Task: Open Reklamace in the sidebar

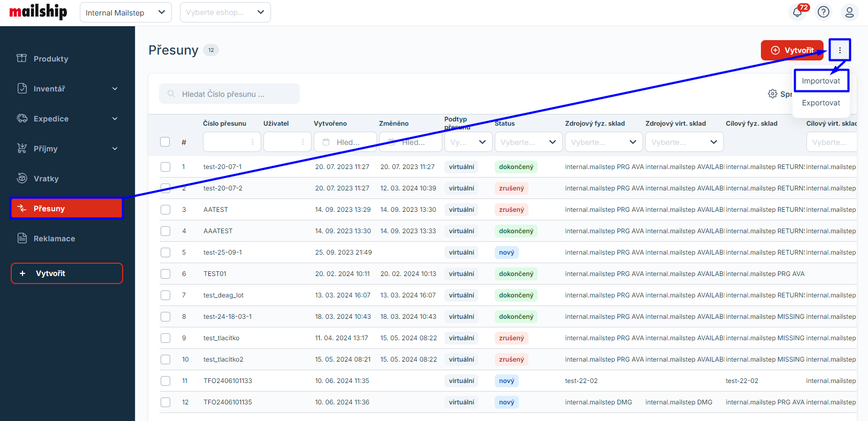Action: 54,239
